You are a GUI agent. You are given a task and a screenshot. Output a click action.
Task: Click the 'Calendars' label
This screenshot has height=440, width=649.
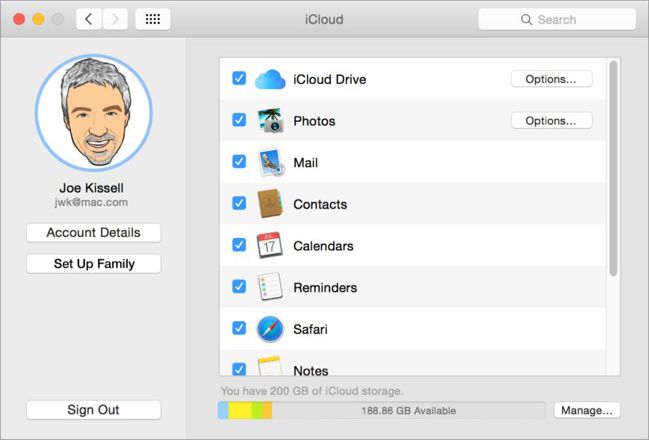(323, 246)
